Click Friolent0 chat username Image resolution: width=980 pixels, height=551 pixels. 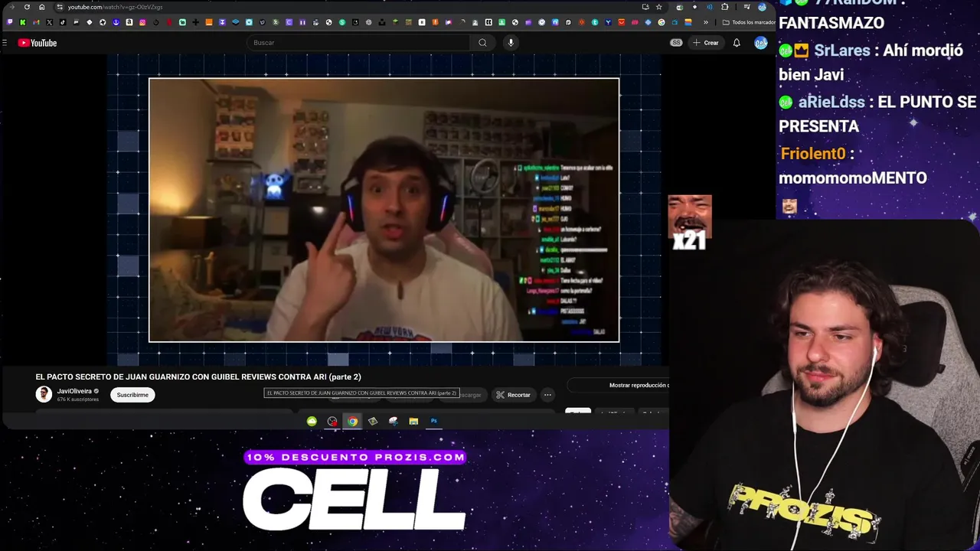813,153
